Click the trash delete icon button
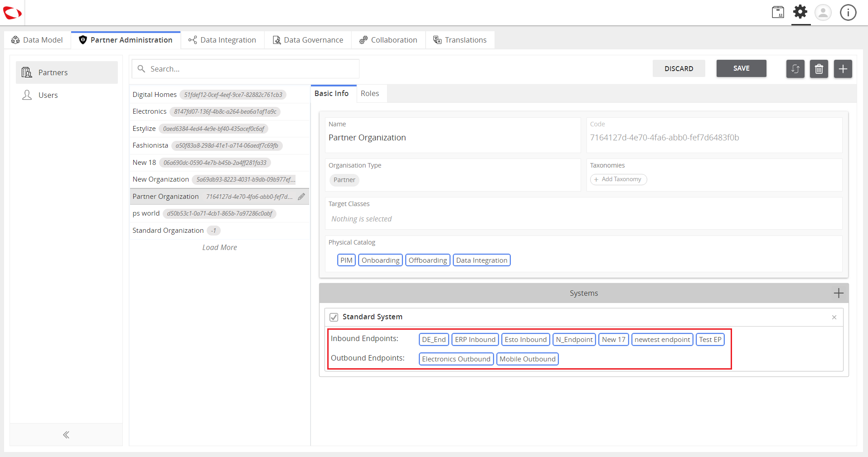Image resolution: width=868 pixels, height=457 pixels. 819,69
